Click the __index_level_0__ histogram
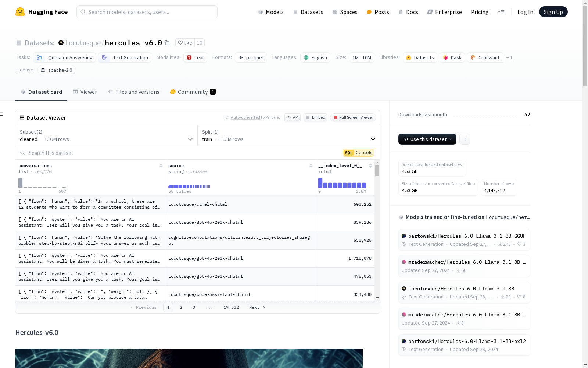 click(x=342, y=183)
